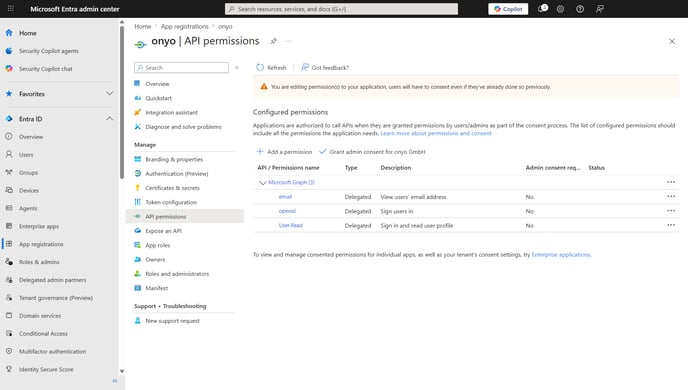The height and width of the screenshot is (390, 688).
Task: Grant admin consent for onyo GmbH
Action: [x=372, y=152]
